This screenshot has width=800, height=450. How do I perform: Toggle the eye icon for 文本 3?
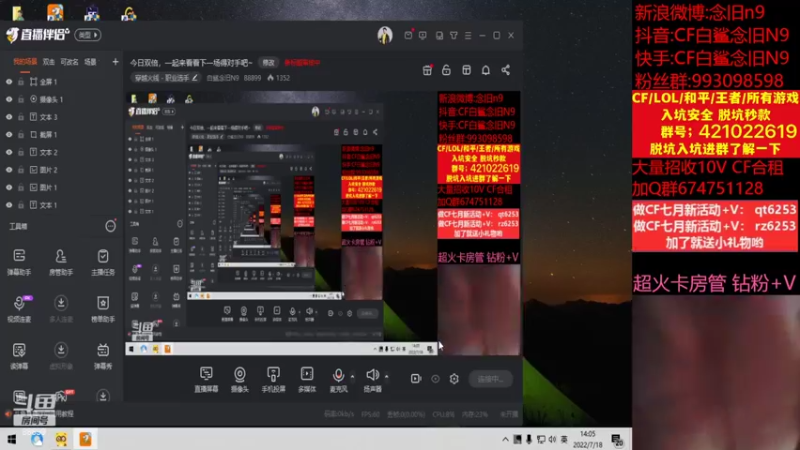pyautogui.click(x=9, y=117)
